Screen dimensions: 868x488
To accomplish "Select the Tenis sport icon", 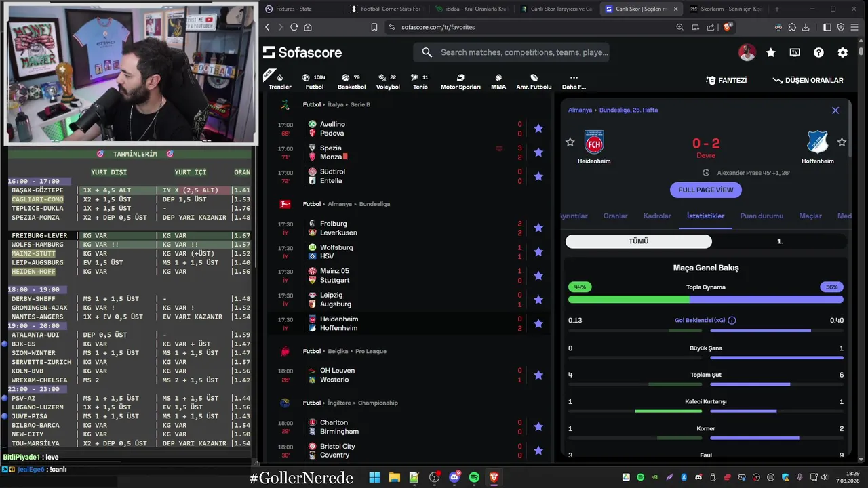I will click(x=420, y=81).
